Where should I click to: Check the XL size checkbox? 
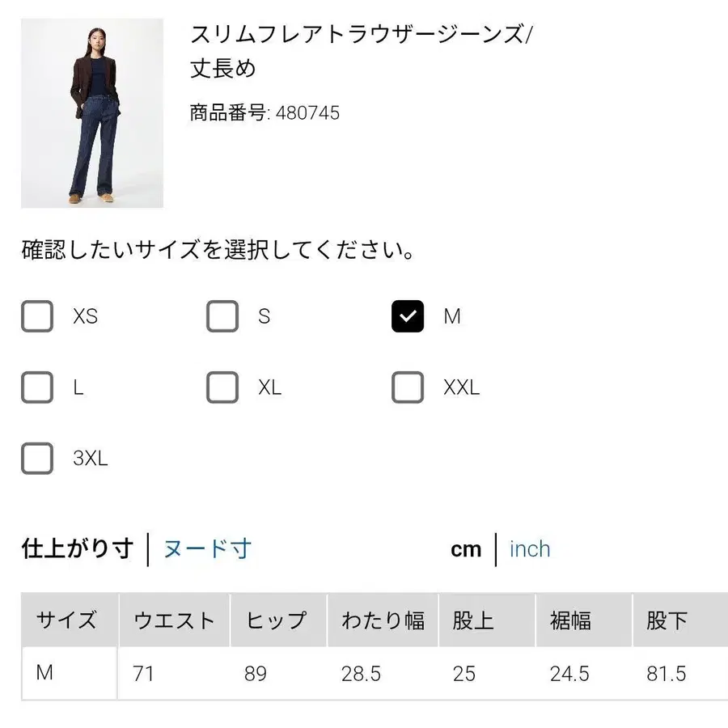click(222, 387)
